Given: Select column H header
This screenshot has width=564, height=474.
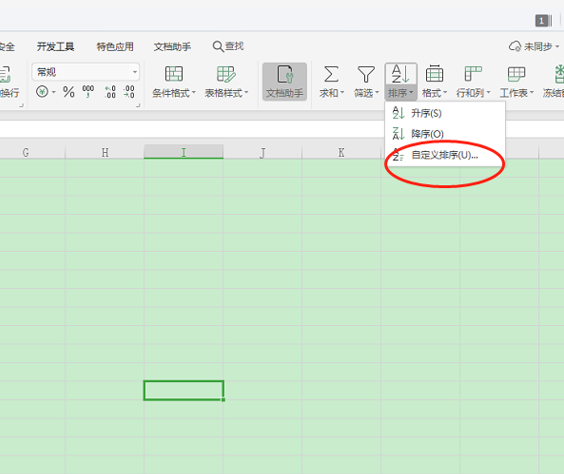Looking at the screenshot, I should point(105,152).
